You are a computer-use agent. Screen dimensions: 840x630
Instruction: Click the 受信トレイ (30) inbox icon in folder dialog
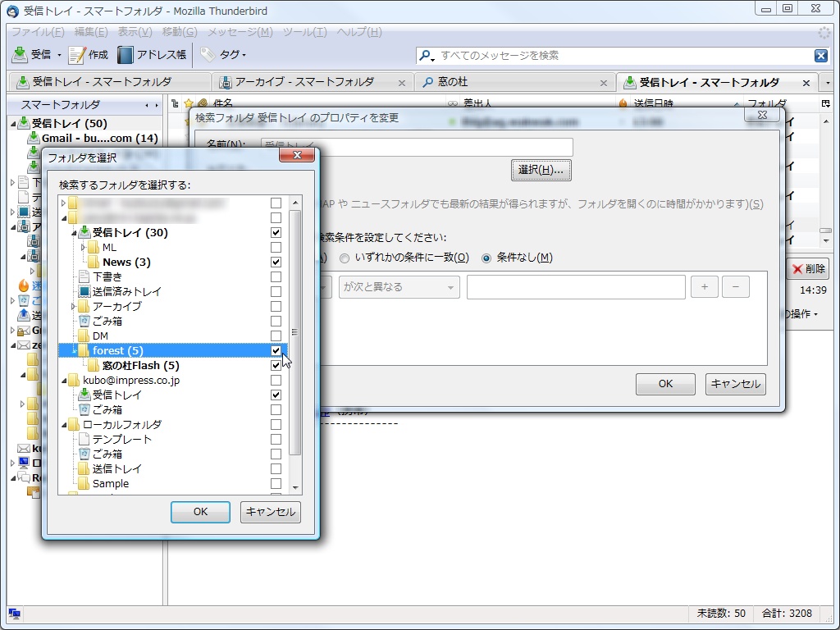coord(84,232)
